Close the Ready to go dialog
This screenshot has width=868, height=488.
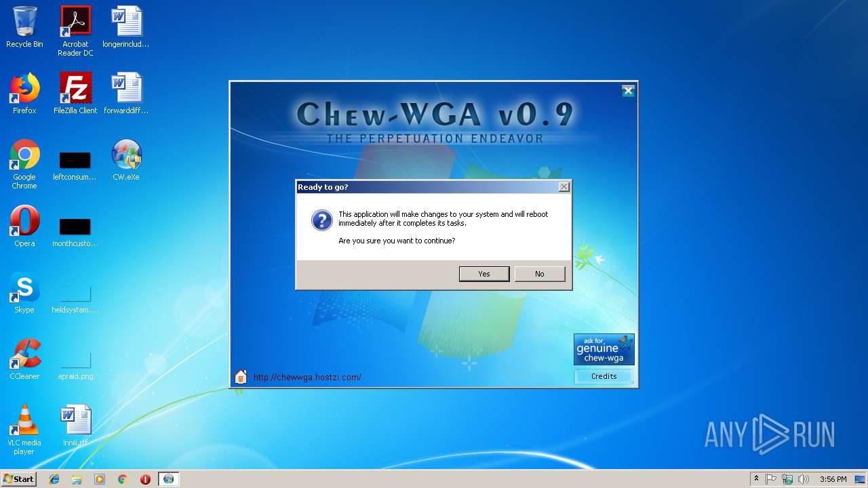[564, 186]
